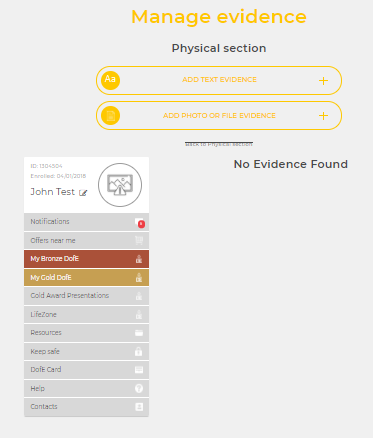Follow the Back to Physical section link
This screenshot has width=373, height=438.
[x=219, y=144]
